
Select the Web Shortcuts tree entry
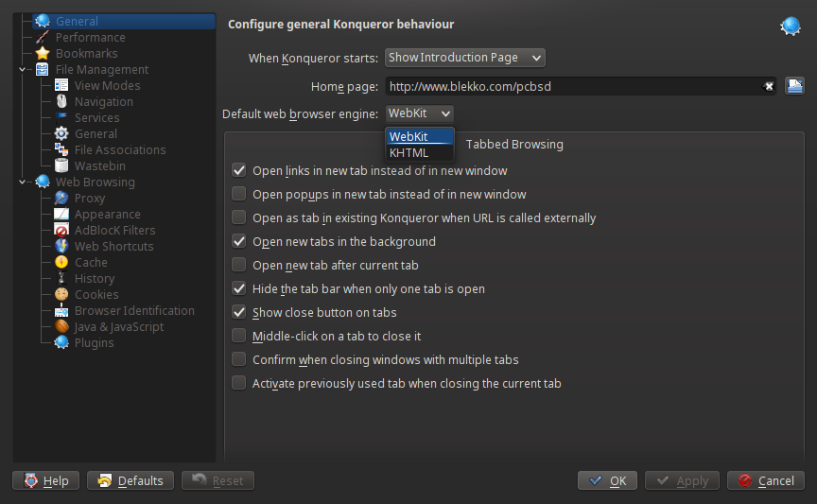(113, 247)
